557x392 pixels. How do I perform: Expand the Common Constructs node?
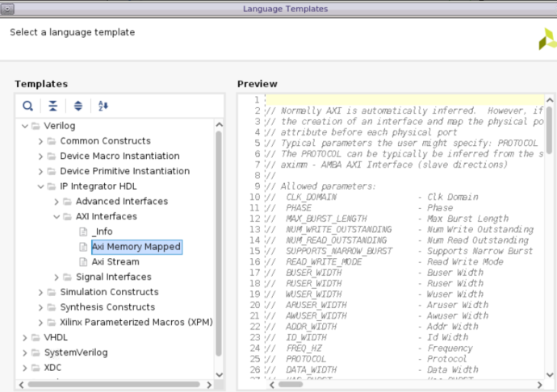(x=40, y=141)
